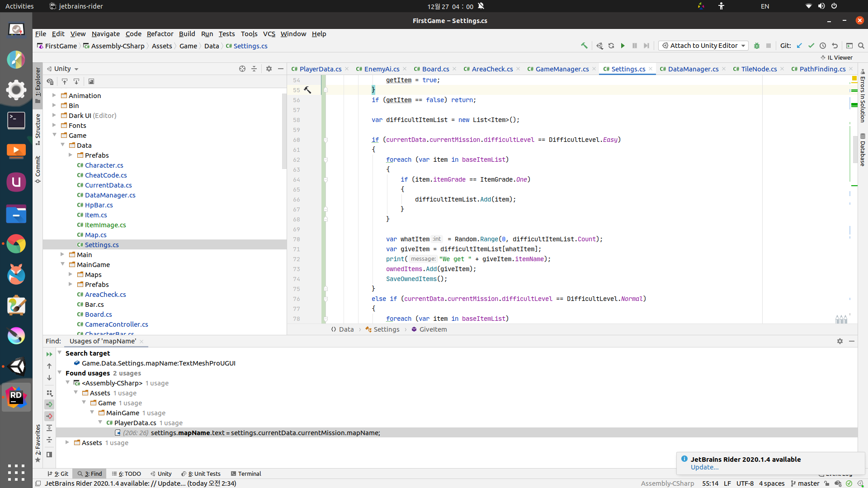Click the Update... link in notification

704,467
